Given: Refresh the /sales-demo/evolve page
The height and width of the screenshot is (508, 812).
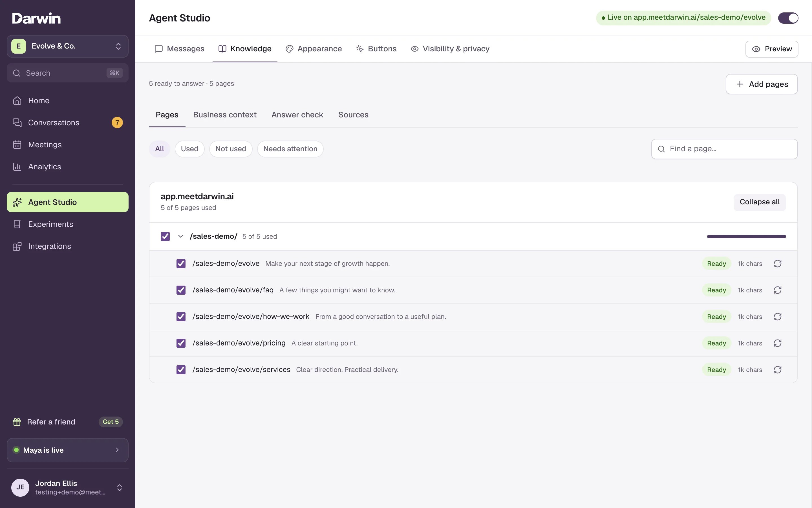Looking at the screenshot, I should point(777,263).
